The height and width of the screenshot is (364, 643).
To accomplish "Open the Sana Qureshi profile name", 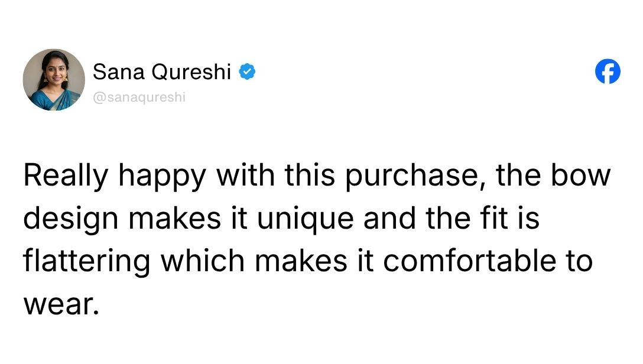I will [162, 72].
